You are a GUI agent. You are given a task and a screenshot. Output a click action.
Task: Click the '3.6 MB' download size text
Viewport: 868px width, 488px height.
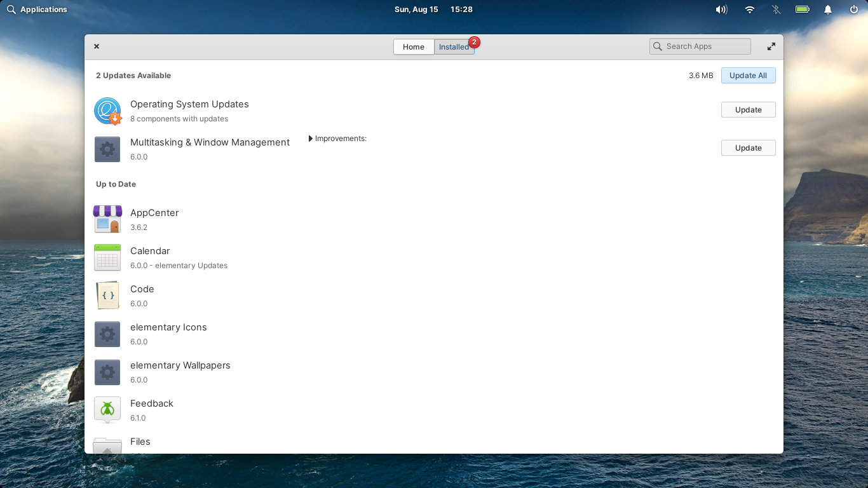pyautogui.click(x=701, y=76)
